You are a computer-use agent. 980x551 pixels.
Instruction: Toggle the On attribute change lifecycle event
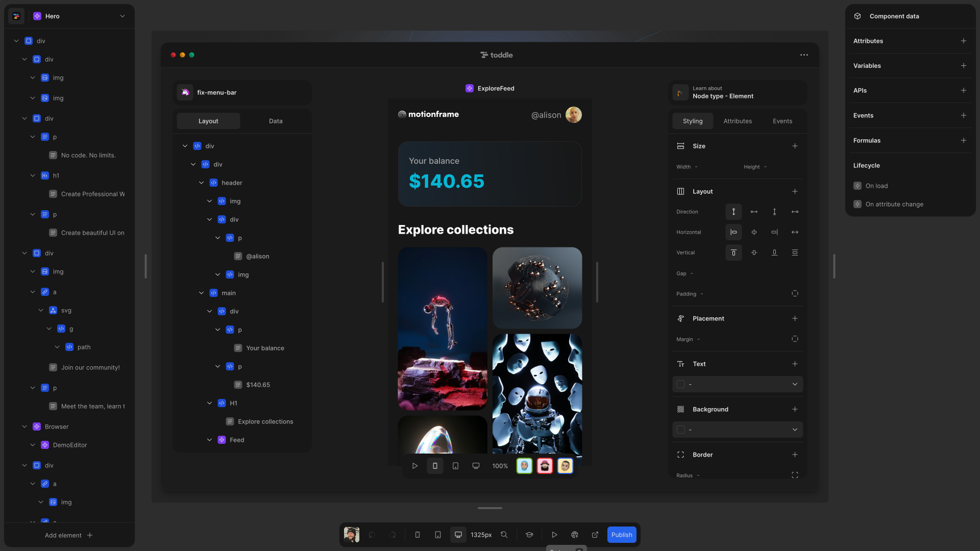click(x=857, y=205)
